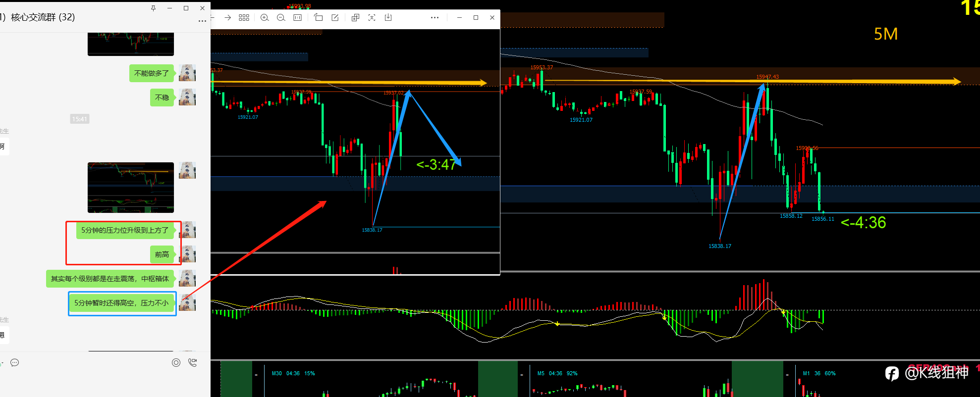Screen dimensions: 980x397
Task: Click price label 15921.07 on background chart
Action: point(581,120)
